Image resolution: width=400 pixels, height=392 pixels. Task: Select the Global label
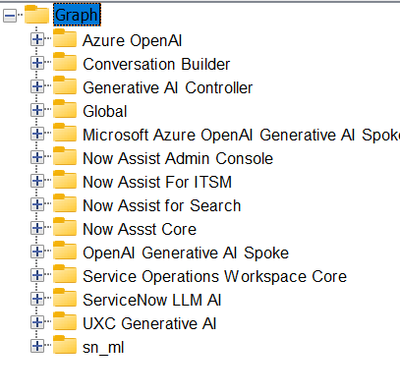click(x=105, y=112)
